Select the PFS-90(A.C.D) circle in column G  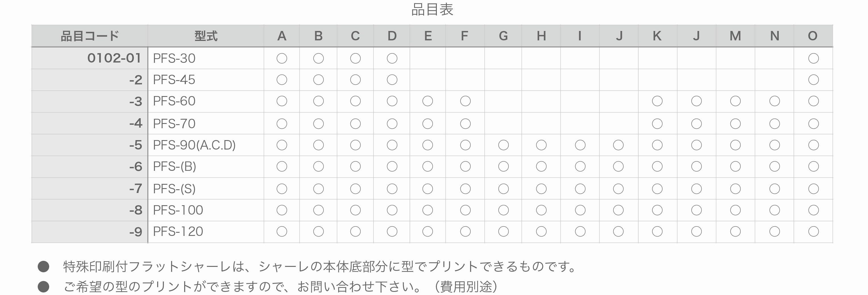click(x=503, y=145)
